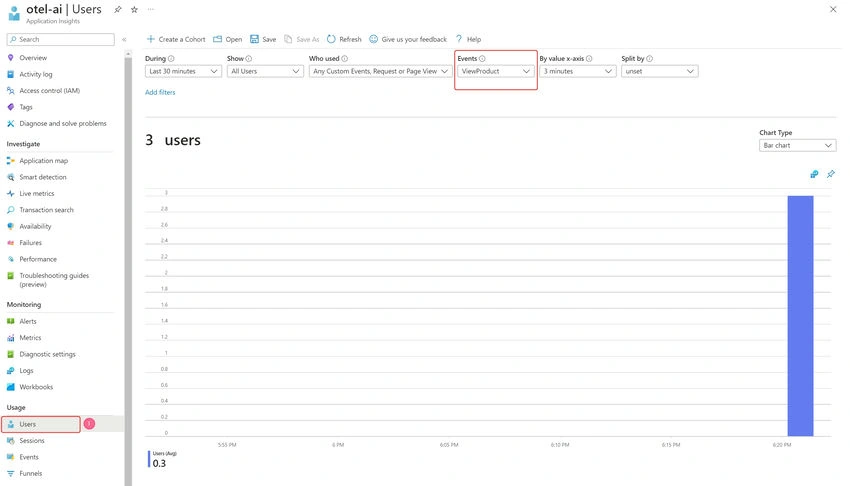
Task: Pin the chart to dashboard
Action: (x=830, y=174)
